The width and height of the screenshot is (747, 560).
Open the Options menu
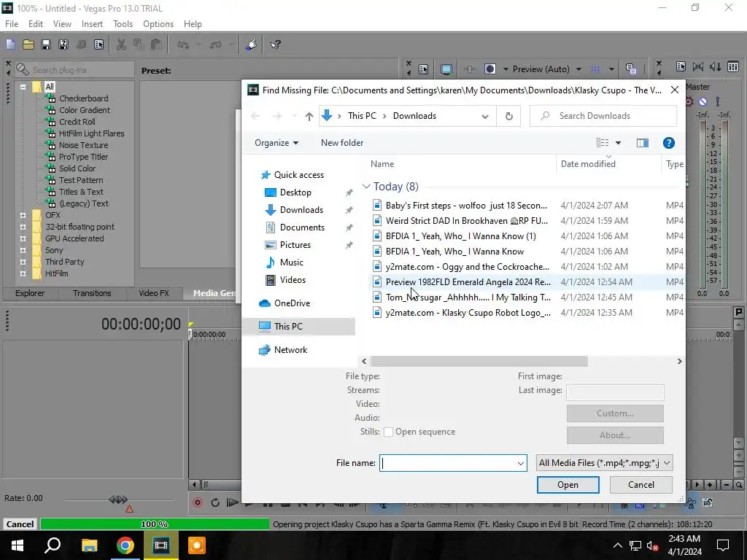pyautogui.click(x=158, y=24)
